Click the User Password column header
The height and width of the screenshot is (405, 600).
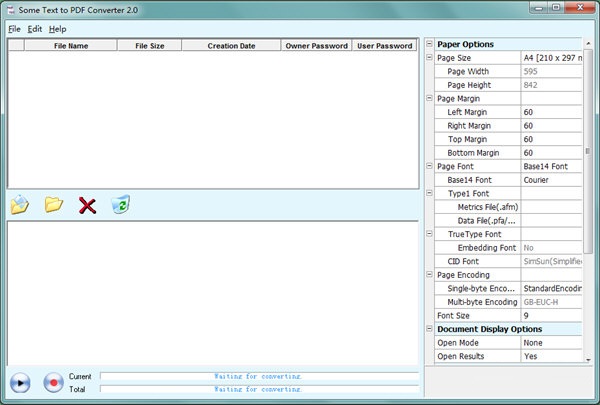click(x=385, y=46)
